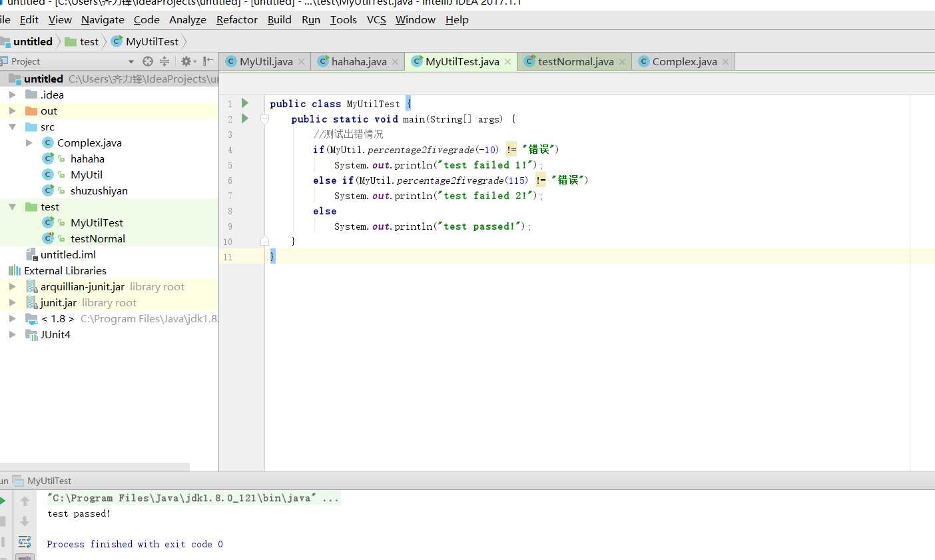Image resolution: width=935 pixels, height=560 pixels.
Task: Click fold end marker at line 10
Action: click(x=264, y=241)
